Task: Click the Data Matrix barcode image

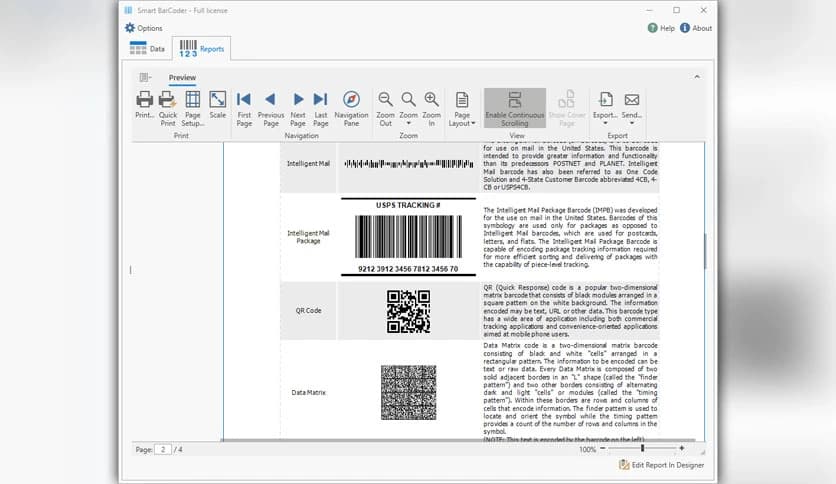Action: tap(408, 392)
